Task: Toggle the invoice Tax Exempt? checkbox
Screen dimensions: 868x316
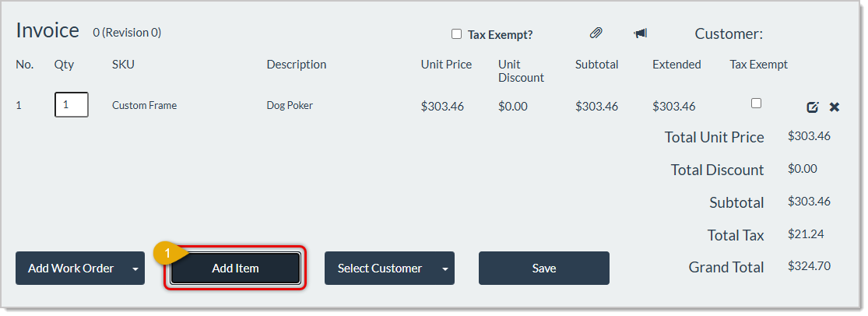Action: 456,34
